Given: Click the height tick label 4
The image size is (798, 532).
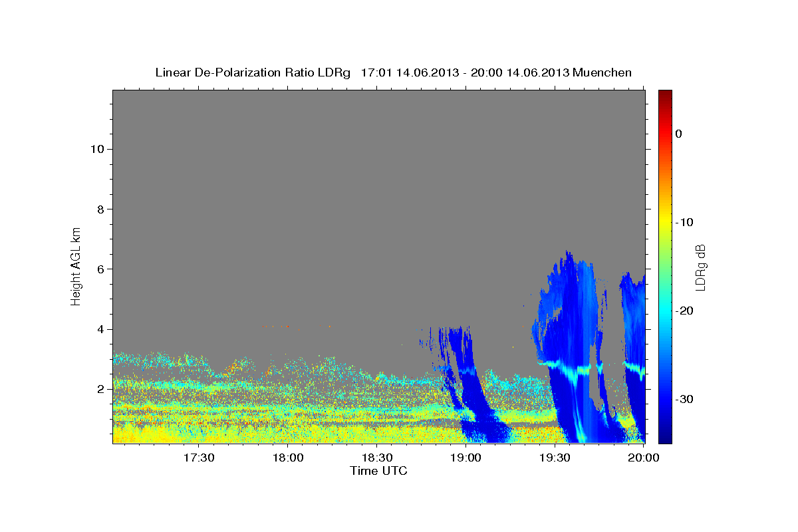Looking at the screenshot, I should (x=100, y=329).
